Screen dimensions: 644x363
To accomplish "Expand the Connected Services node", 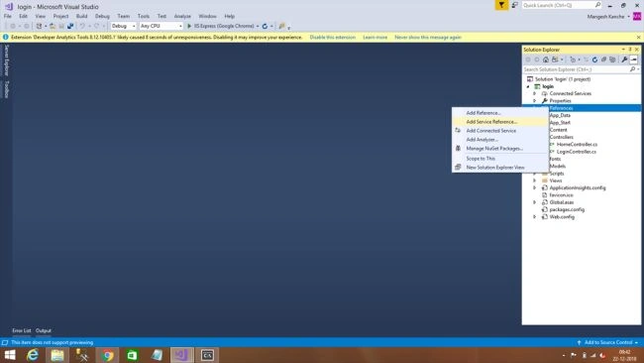I will tap(535, 94).
